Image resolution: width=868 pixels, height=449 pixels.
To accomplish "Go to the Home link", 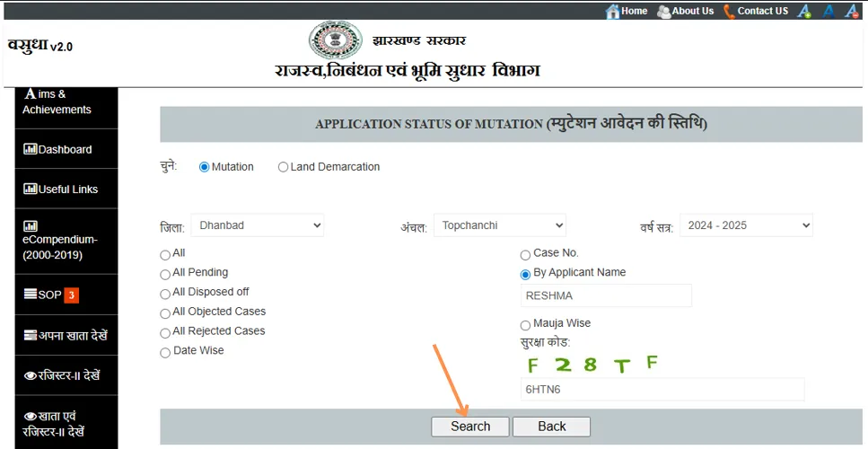I will coord(635,11).
